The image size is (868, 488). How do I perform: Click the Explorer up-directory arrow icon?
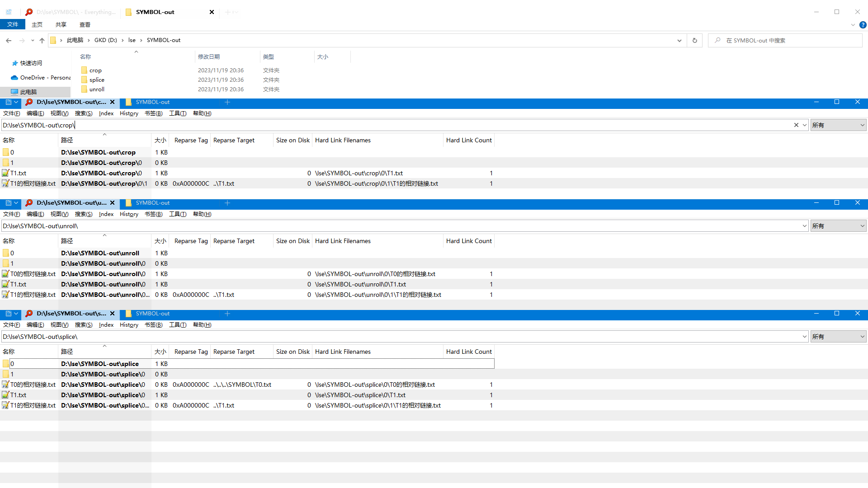click(42, 40)
